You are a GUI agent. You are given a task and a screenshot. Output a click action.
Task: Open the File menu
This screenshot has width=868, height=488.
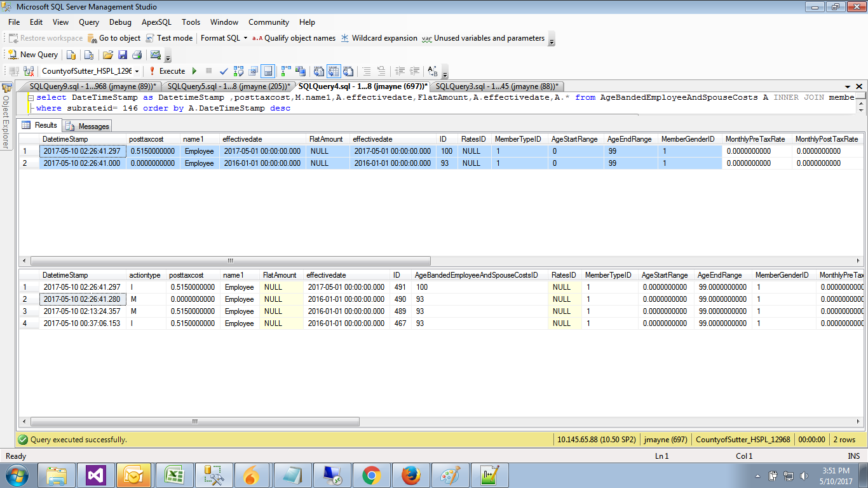click(x=14, y=22)
